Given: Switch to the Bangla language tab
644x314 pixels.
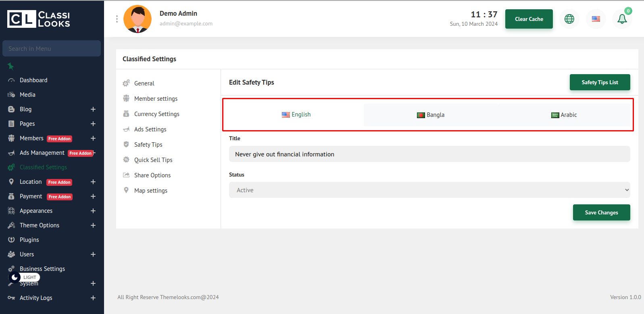Looking at the screenshot, I should pos(431,115).
